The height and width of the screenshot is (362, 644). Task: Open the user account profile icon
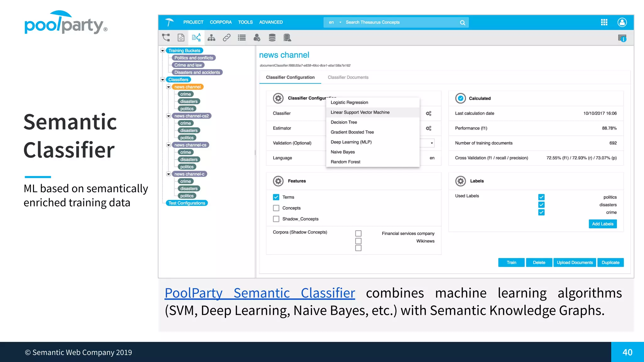622,22
